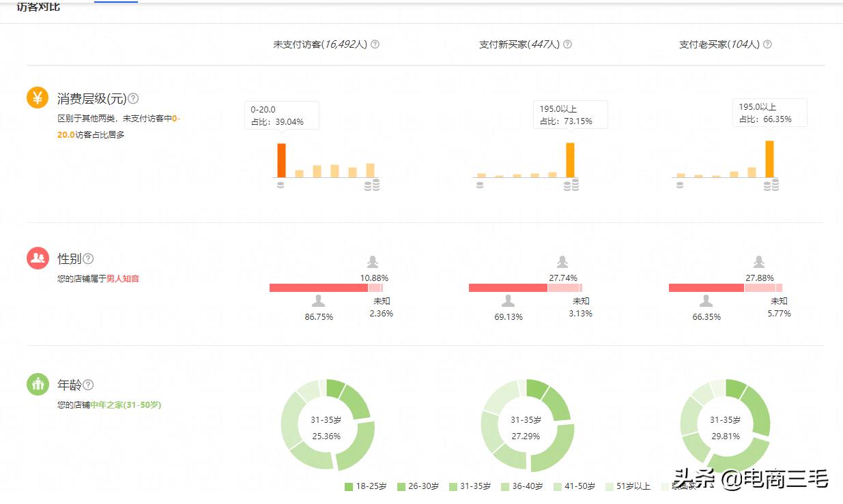Open help icon beside 支付新买家(447人)

567,44
